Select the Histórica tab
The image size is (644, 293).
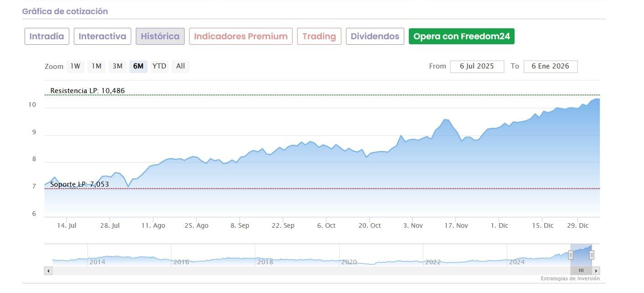[x=160, y=37]
